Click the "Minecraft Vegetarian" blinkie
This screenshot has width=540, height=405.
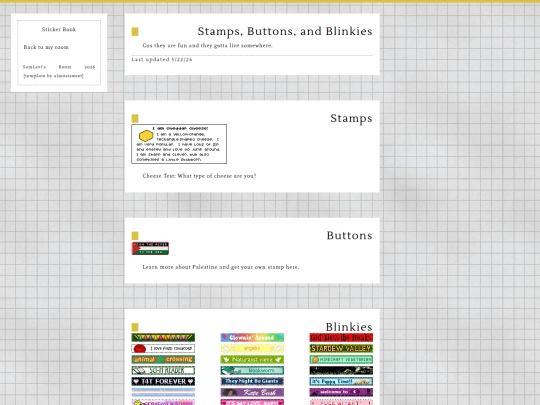click(341, 360)
